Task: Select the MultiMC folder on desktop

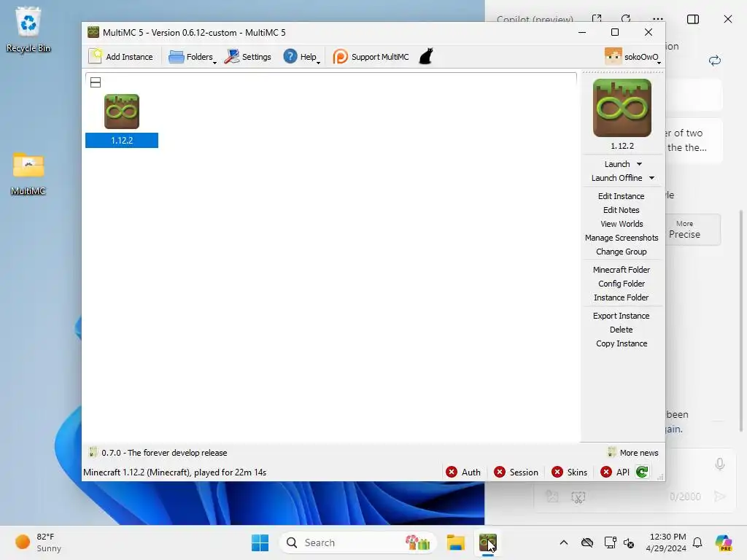Action: [x=28, y=174]
